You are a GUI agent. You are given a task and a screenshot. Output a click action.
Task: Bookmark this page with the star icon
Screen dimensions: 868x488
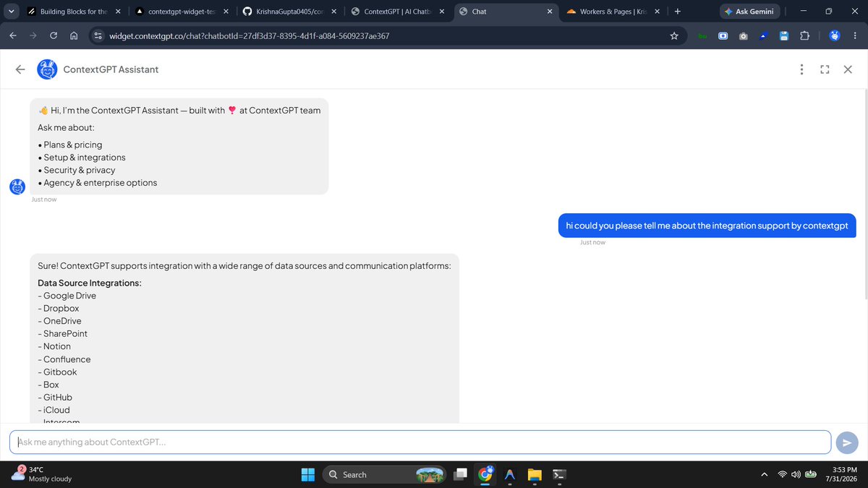[674, 35]
